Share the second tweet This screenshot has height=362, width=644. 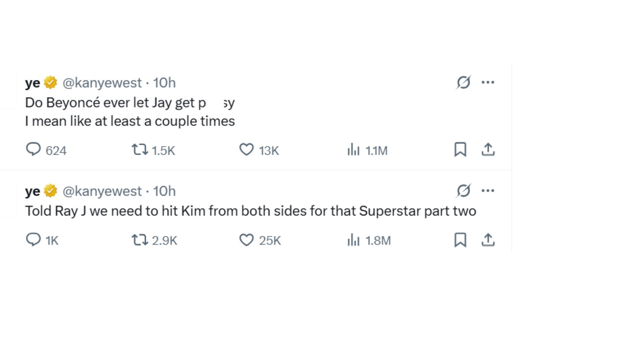click(488, 240)
